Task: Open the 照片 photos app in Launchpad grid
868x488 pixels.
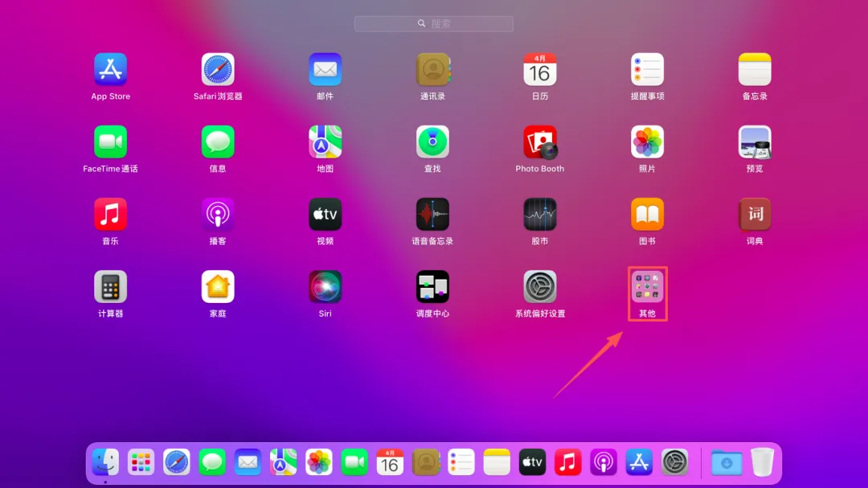Action: click(647, 142)
